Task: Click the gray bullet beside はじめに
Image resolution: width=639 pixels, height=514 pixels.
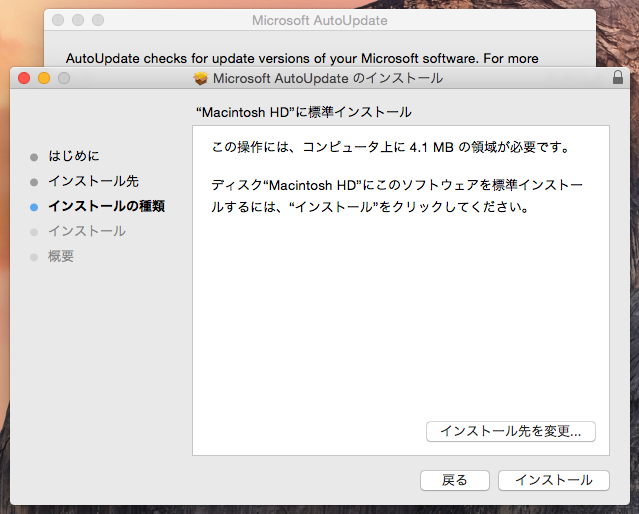Action: [34, 157]
